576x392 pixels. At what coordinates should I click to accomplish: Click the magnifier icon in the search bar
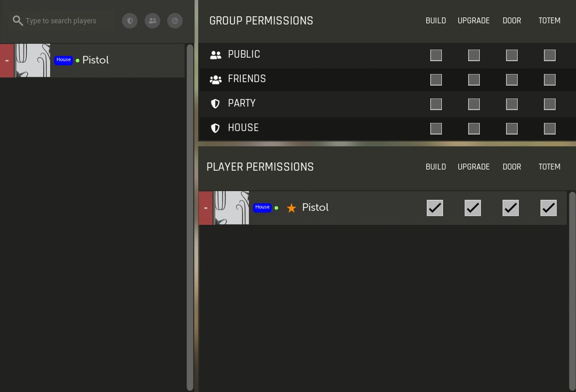(18, 21)
